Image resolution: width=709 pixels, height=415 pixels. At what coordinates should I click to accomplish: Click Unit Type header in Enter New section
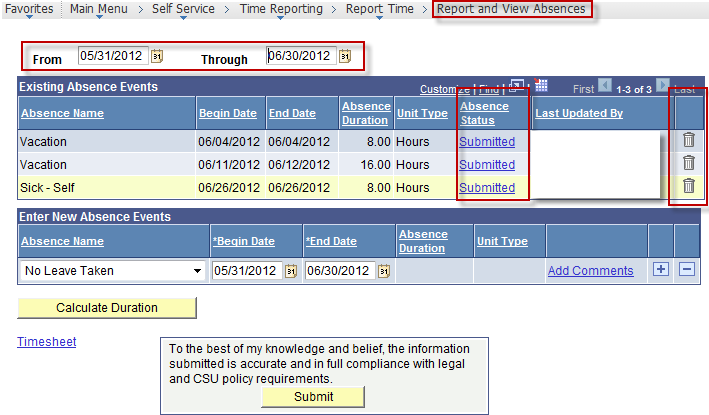pyautogui.click(x=502, y=241)
